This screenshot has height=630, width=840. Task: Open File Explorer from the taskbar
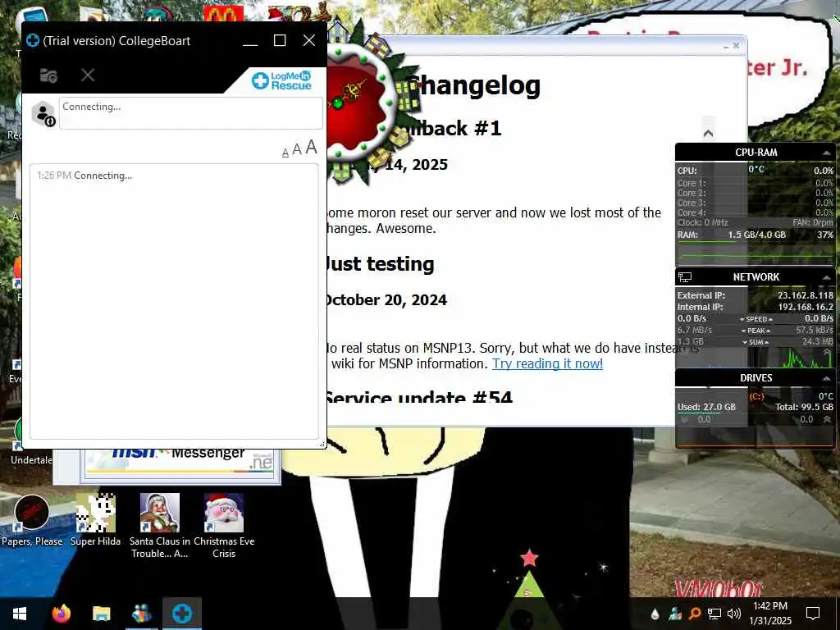tap(101, 614)
